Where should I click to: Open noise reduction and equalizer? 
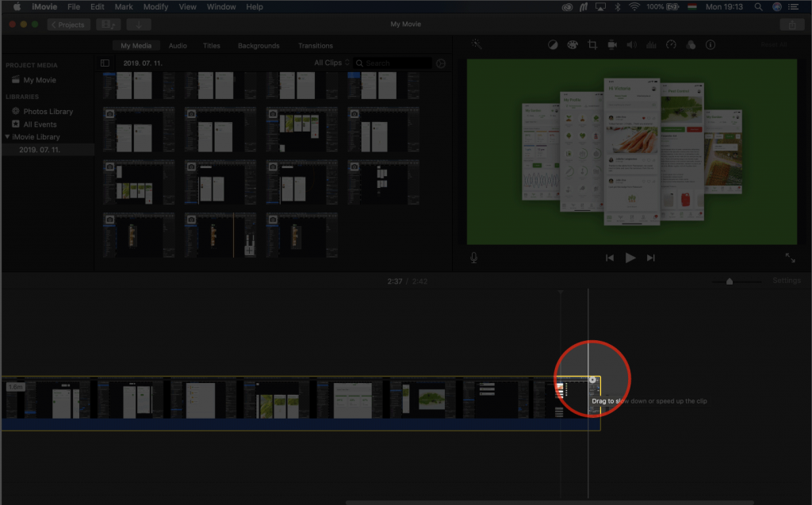click(652, 44)
